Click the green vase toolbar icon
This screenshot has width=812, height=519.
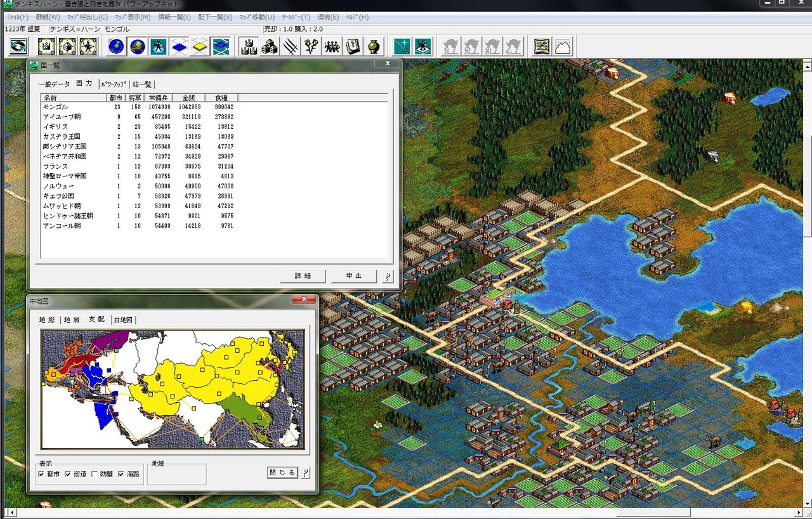click(374, 46)
